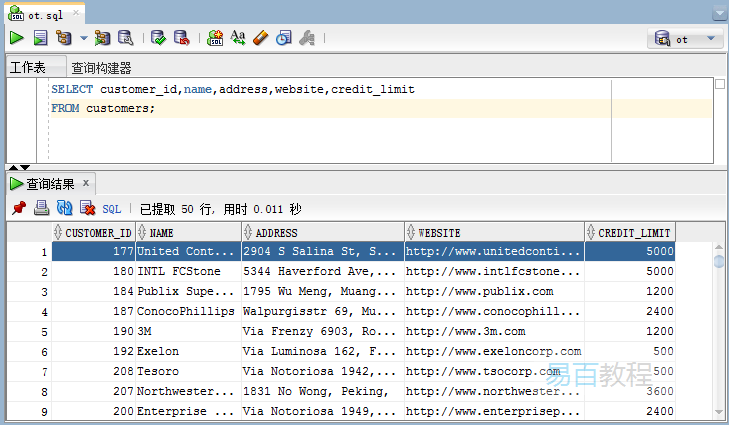Screen dimensions: 729x425
Task: Open SQL History clock icon
Action: tap(284, 38)
